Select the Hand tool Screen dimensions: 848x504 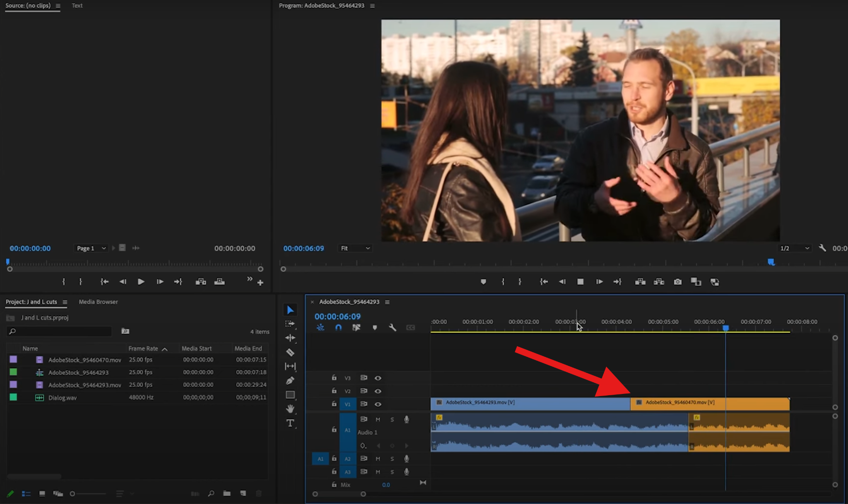point(290,408)
